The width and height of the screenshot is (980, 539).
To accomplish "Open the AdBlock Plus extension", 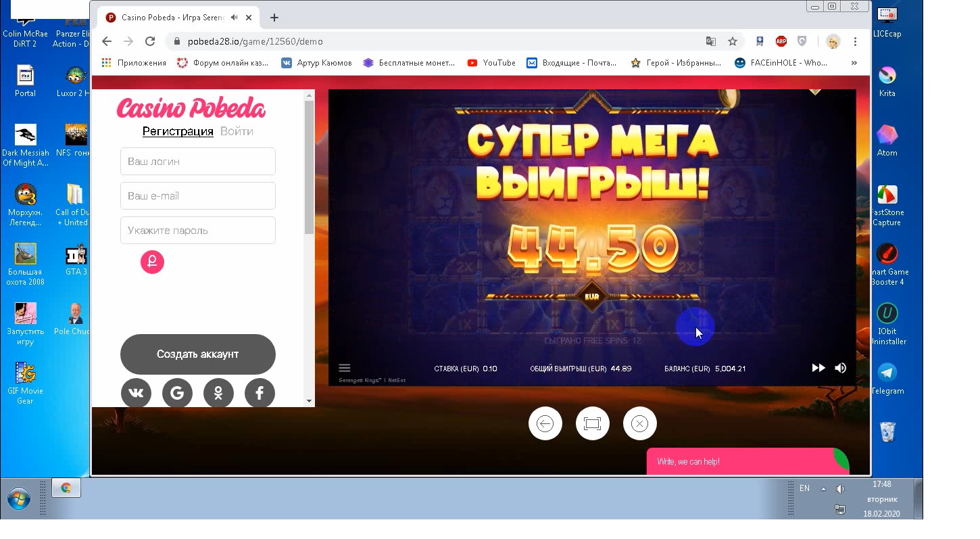I will [x=781, y=41].
